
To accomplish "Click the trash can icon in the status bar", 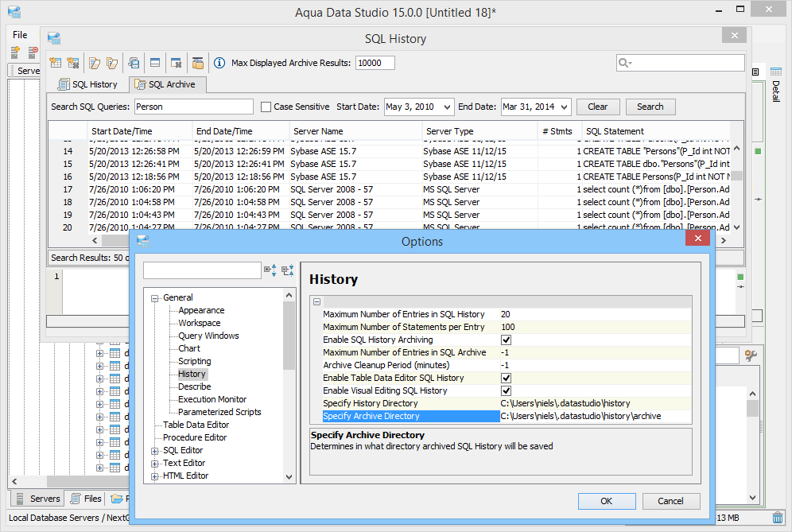I will (778, 518).
